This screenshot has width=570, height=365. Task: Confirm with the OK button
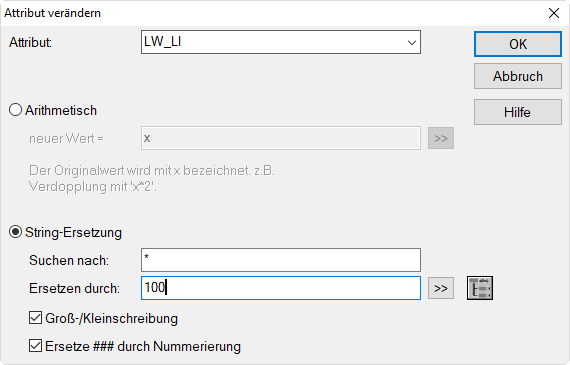point(518,44)
